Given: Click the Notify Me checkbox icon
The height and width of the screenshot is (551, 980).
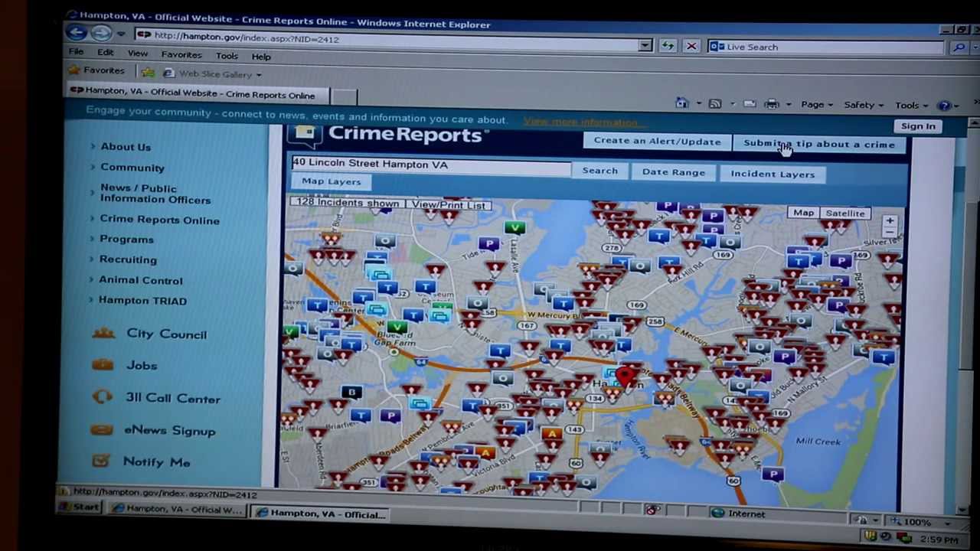Looking at the screenshot, I should tap(100, 461).
